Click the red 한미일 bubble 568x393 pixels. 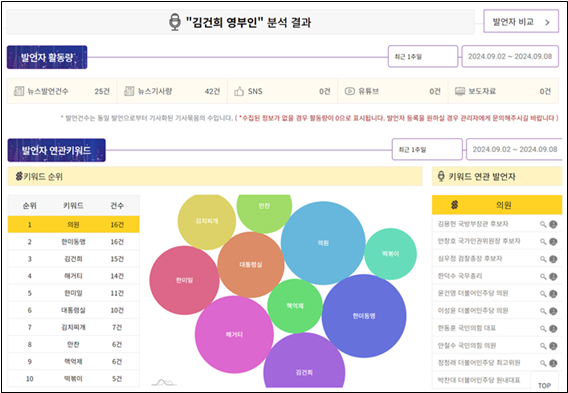pyautogui.click(x=184, y=280)
